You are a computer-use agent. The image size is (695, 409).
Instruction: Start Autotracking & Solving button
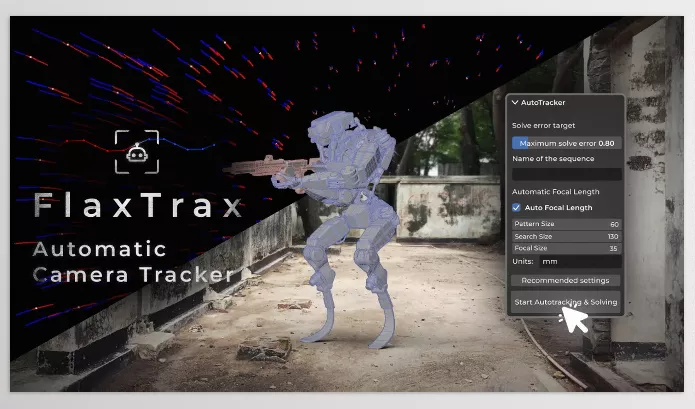(566, 302)
